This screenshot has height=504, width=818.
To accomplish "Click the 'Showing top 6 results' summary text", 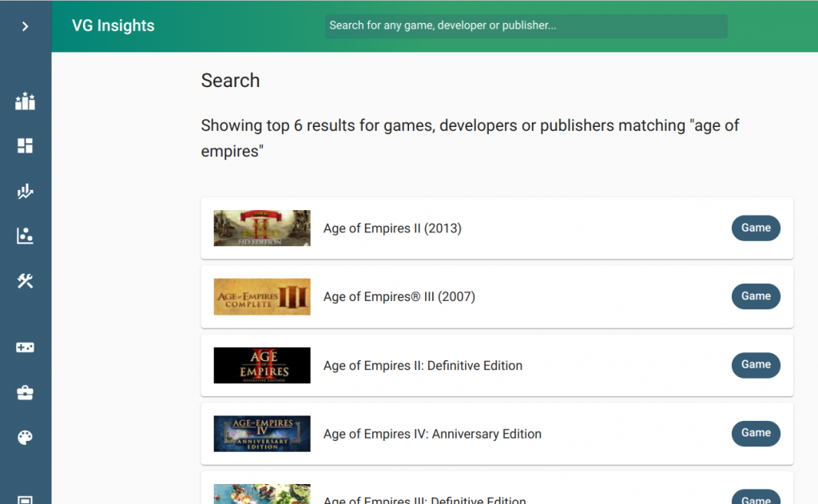I will point(470,138).
